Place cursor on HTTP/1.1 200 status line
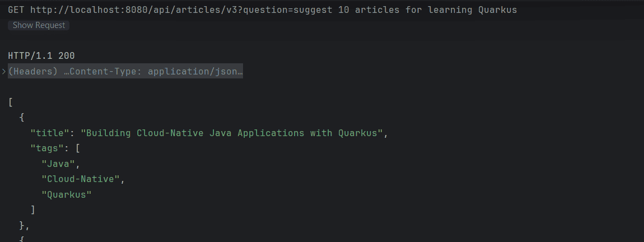Screen dimensions: 644x242 coord(41,56)
